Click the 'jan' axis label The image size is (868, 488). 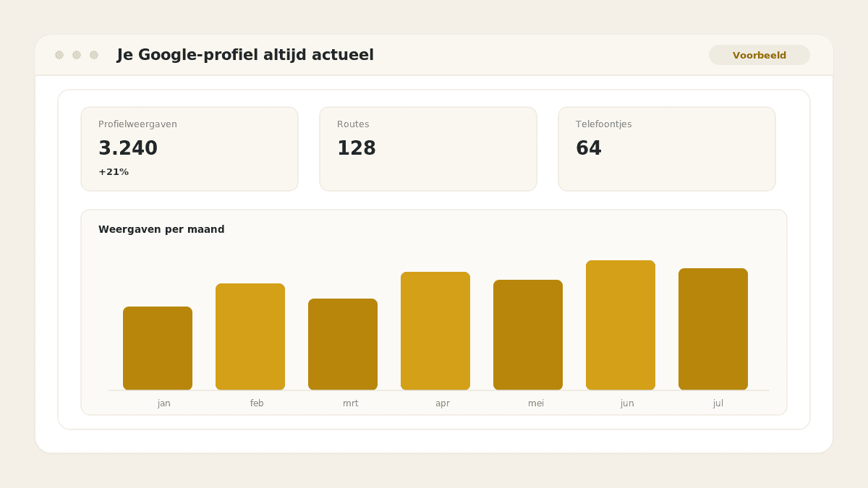coord(164,403)
